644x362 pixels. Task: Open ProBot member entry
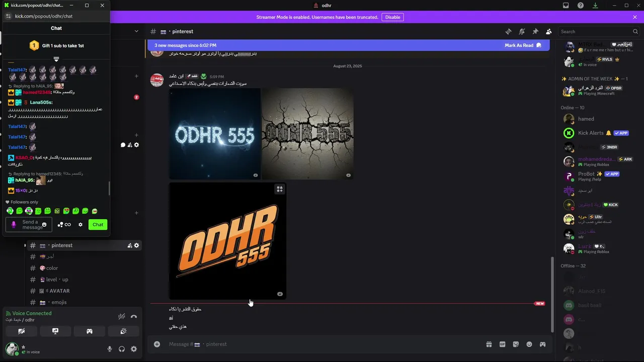coord(599,176)
